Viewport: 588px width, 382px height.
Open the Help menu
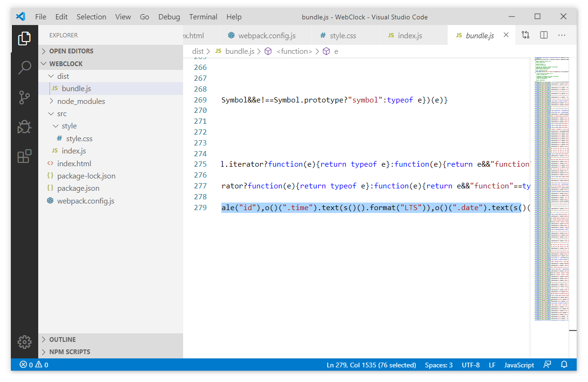pyautogui.click(x=234, y=17)
